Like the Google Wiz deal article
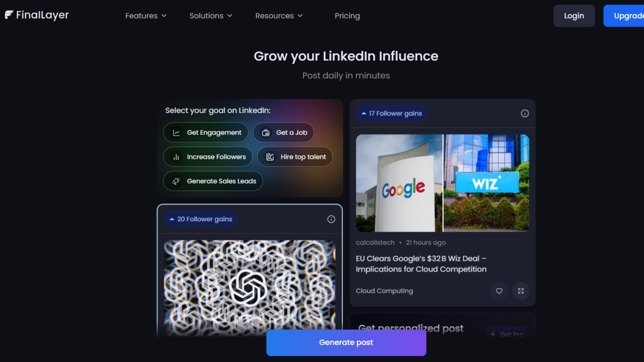The image size is (644, 362). click(499, 291)
